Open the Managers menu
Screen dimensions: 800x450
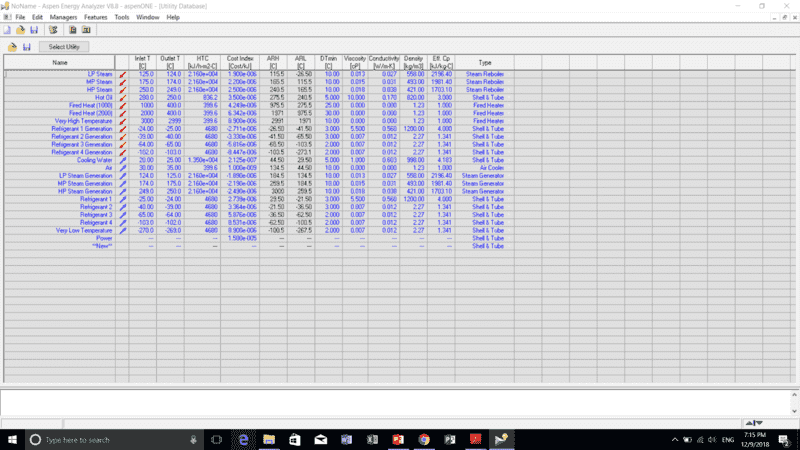pyautogui.click(x=63, y=17)
